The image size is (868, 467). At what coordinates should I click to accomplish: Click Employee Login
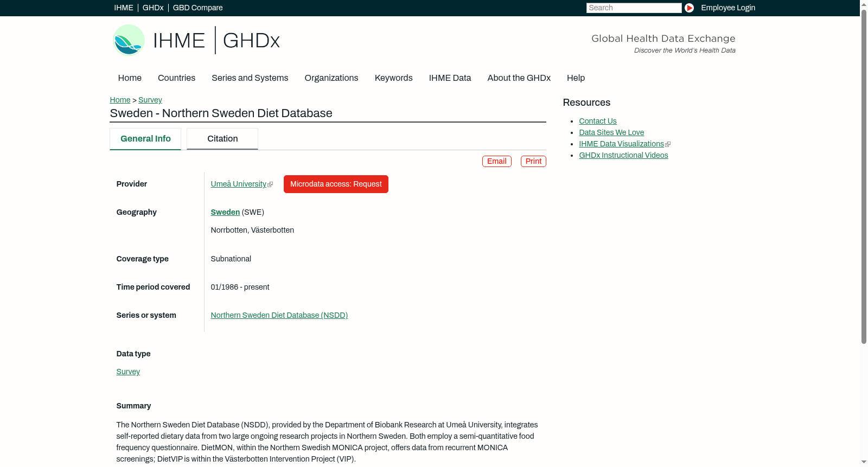(728, 8)
